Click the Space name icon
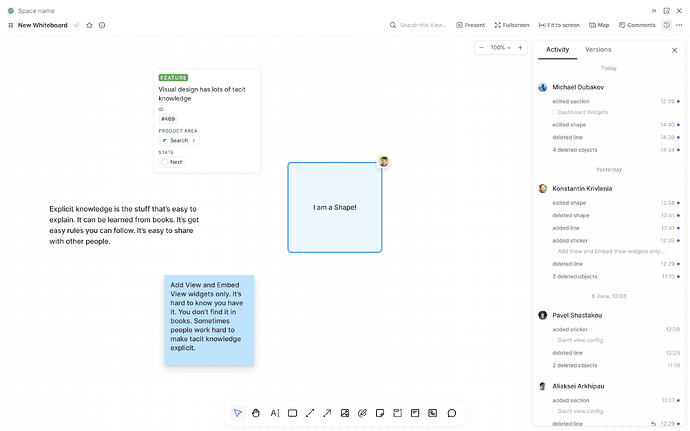 coord(11,11)
